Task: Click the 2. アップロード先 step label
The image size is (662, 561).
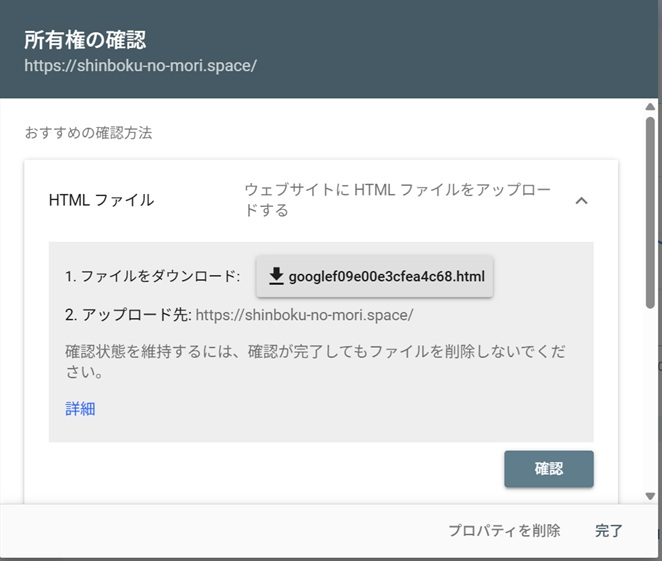Action: click(x=127, y=315)
